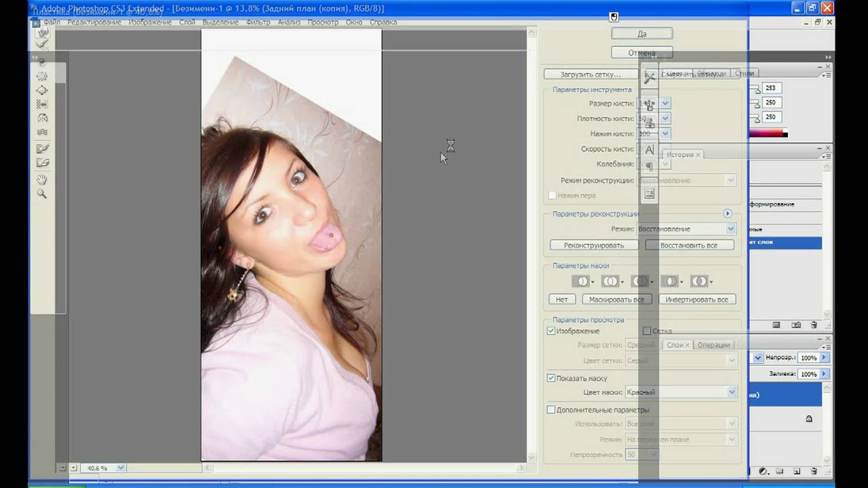The image size is (868, 488).
Task: Click the Replace Selection mask option icon
Action: click(583, 281)
